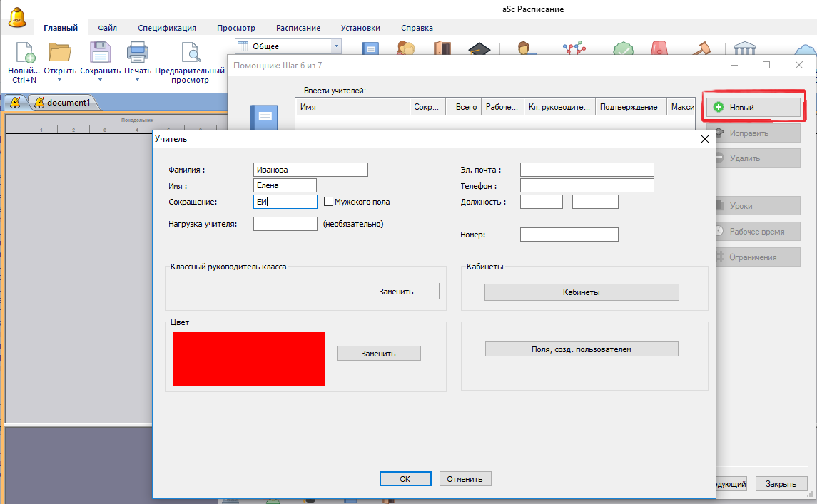The height and width of the screenshot is (504, 817).
Task: Click the Сохранить floppy disk icon
Action: (100, 54)
